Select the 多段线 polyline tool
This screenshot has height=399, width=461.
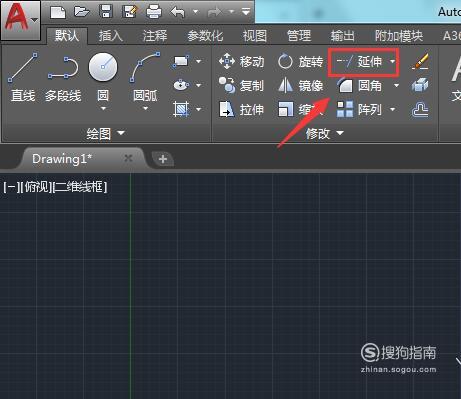63,78
